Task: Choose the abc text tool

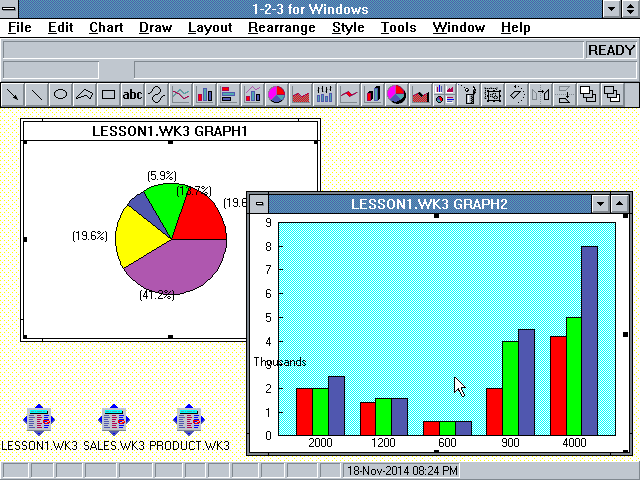Action: click(132, 95)
